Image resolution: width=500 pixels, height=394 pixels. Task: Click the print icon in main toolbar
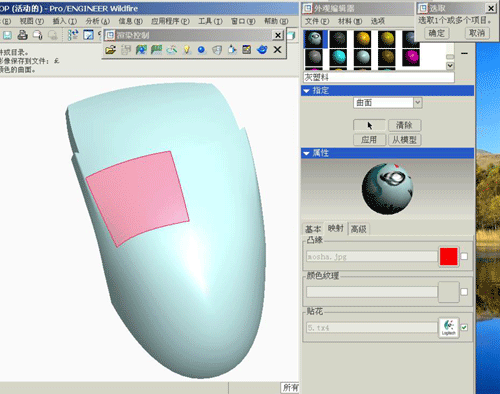coord(22,35)
